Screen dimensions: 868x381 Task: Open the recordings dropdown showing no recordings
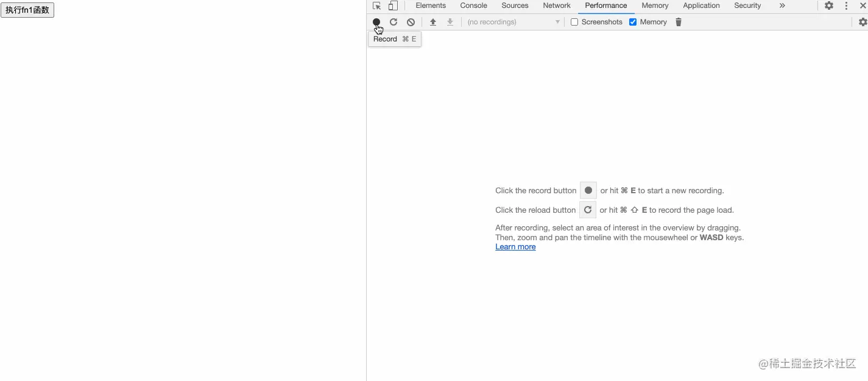513,22
